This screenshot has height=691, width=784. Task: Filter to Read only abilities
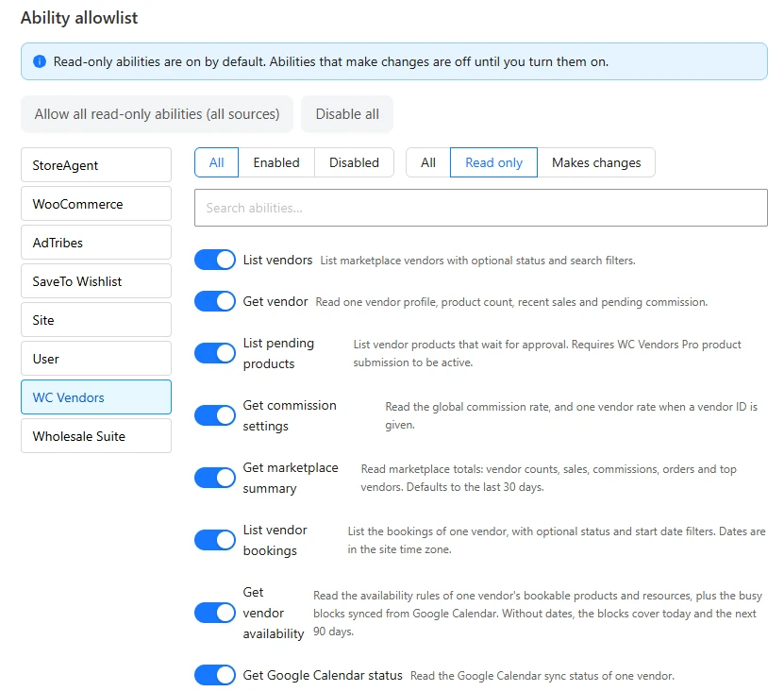pyautogui.click(x=494, y=162)
